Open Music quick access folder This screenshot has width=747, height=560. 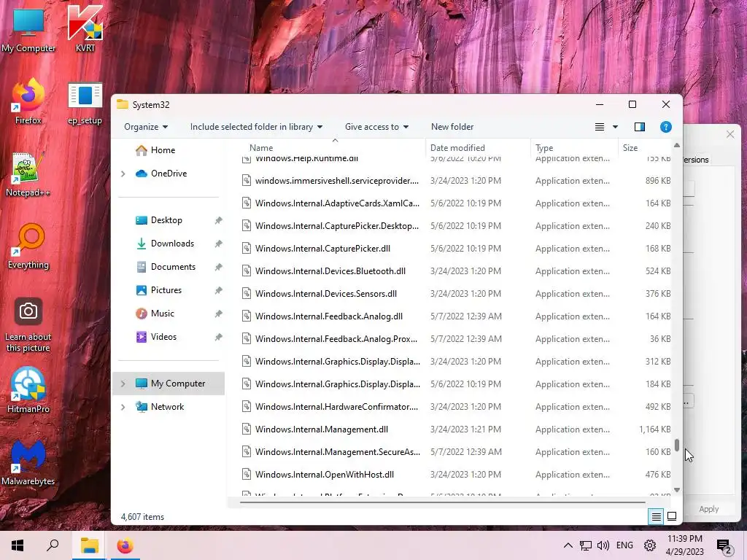click(162, 314)
